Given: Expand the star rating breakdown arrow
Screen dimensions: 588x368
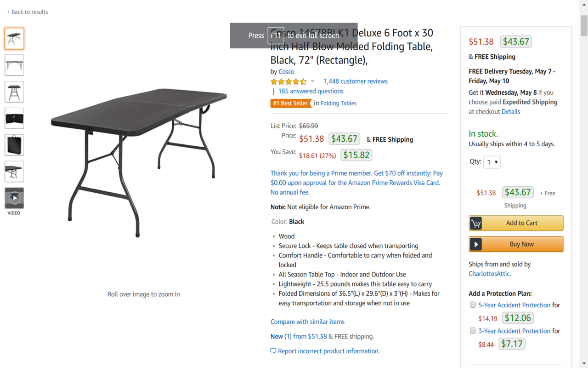Looking at the screenshot, I should [x=313, y=81].
